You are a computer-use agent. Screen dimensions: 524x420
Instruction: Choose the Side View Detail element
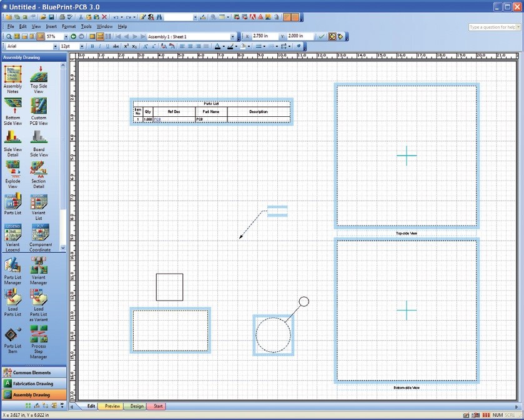(x=12, y=142)
